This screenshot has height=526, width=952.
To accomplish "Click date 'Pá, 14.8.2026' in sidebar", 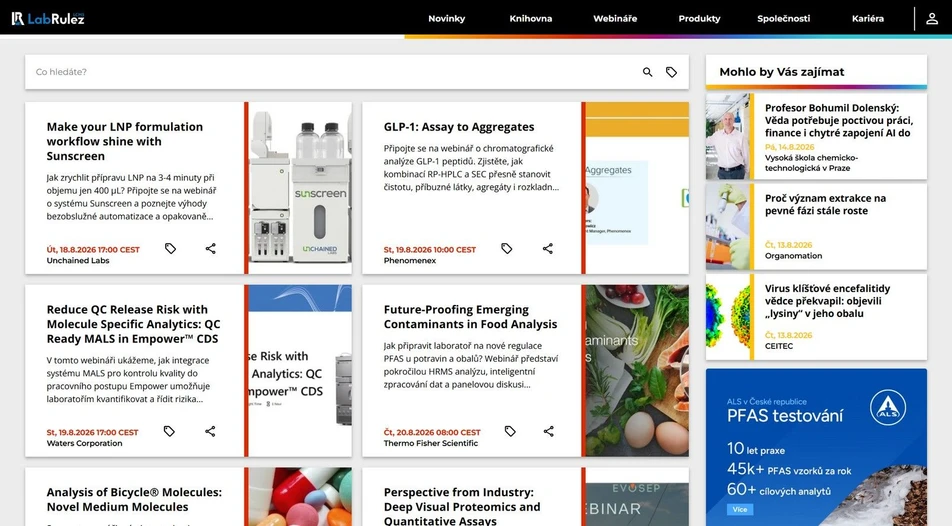I will pyautogui.click(x=789, y=147).
